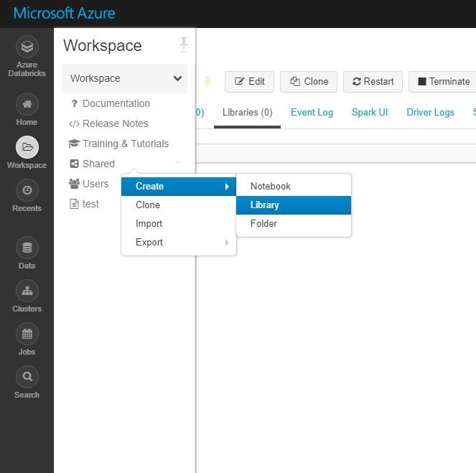Switch to Event Log tab
Viewport: 476px width, 473px height.
(312, 113)
